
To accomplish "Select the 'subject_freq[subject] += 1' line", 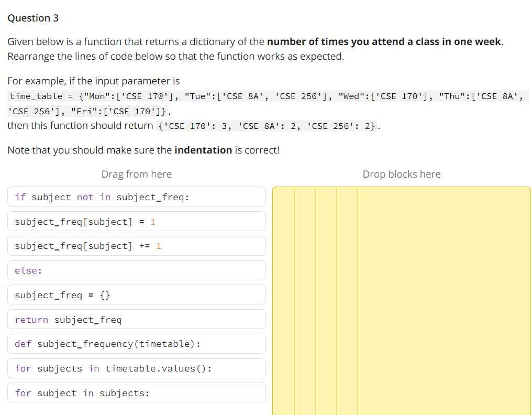I will point(136,246).
